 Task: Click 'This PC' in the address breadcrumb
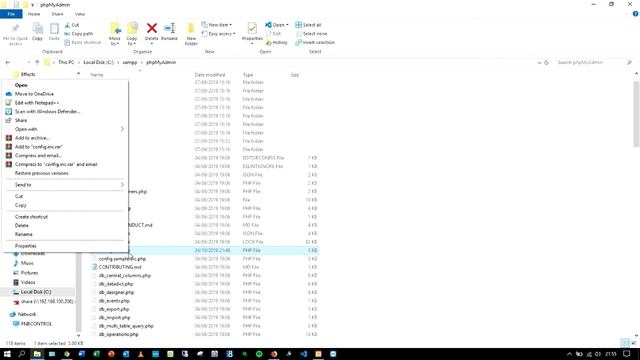point(66,62)
